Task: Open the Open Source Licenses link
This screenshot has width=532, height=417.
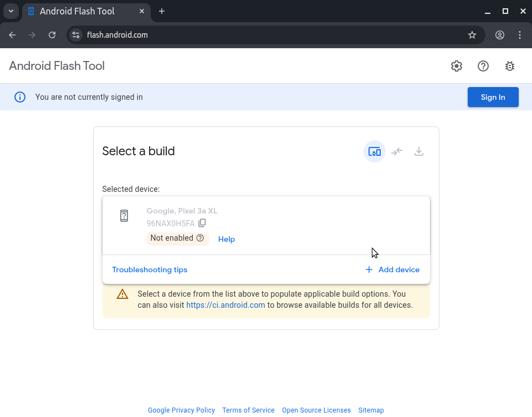Action: [316, 410]
